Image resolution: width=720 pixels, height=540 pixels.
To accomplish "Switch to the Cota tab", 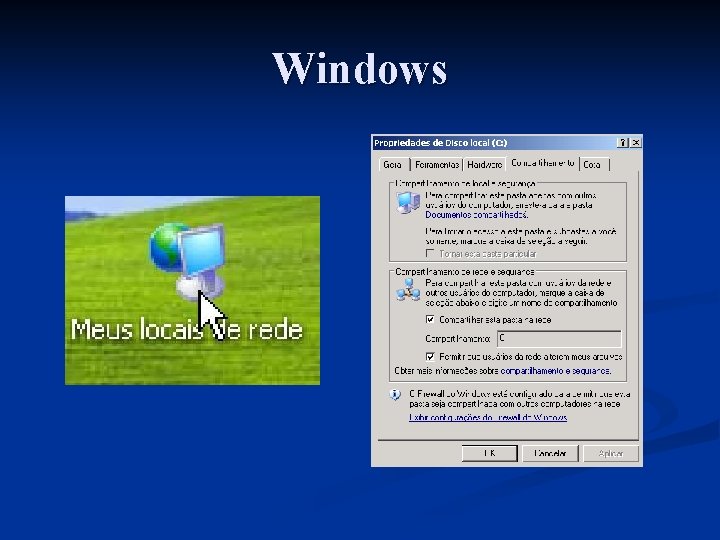I will 594,164.
